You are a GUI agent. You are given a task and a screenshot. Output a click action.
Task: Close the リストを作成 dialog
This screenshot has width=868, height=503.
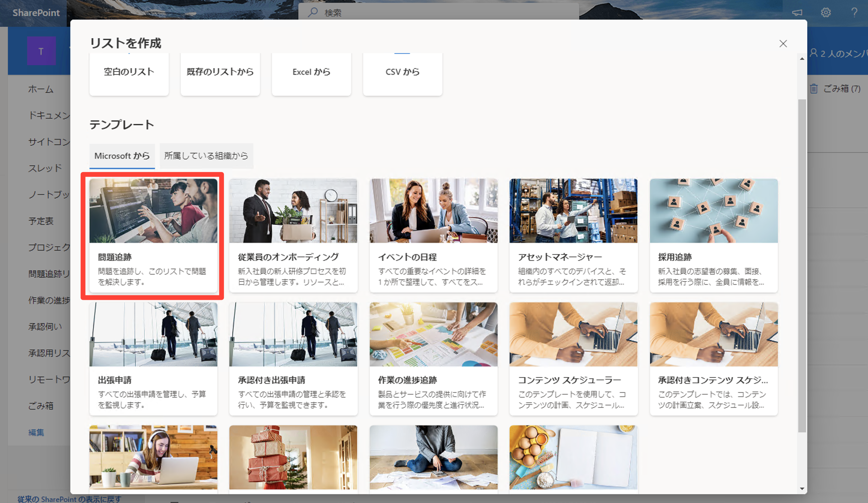[783, 44]
